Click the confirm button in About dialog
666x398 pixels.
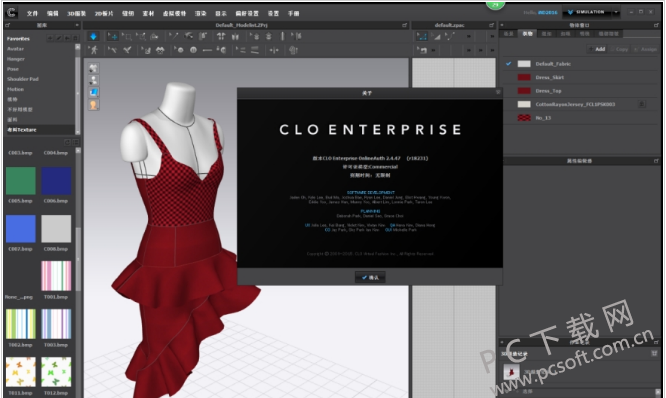pos(370,277)
